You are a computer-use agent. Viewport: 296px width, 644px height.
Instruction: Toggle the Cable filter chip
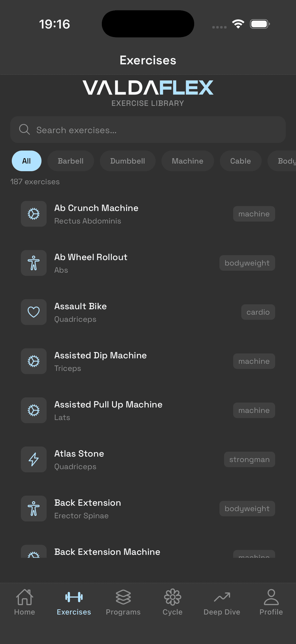(240, 161)
